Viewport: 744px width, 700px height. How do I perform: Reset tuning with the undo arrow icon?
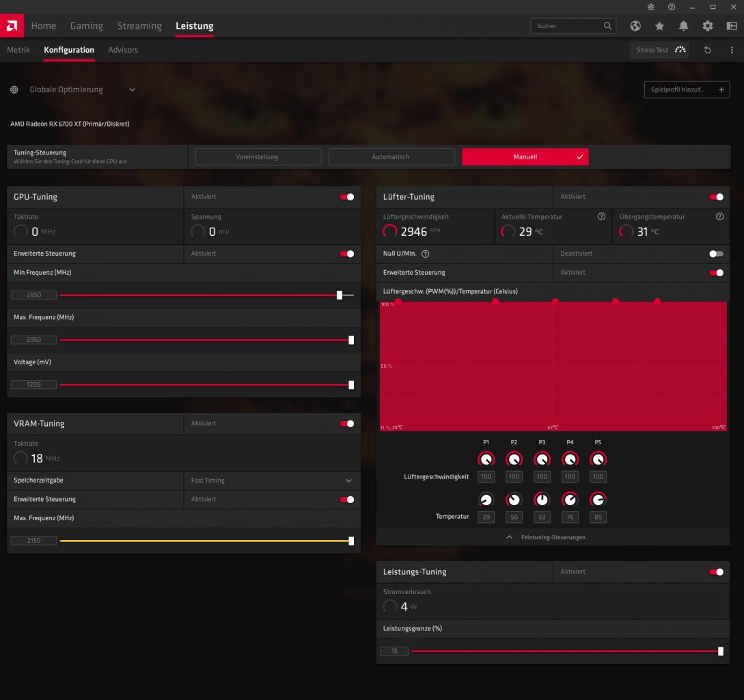(708, 50)
